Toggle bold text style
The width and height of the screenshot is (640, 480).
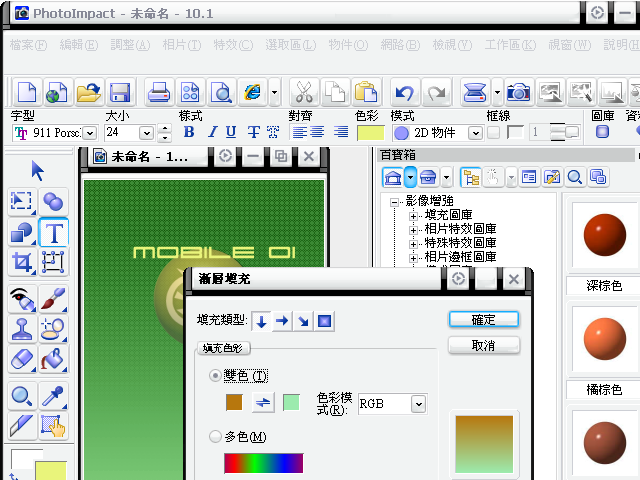[x=189, y=132]
